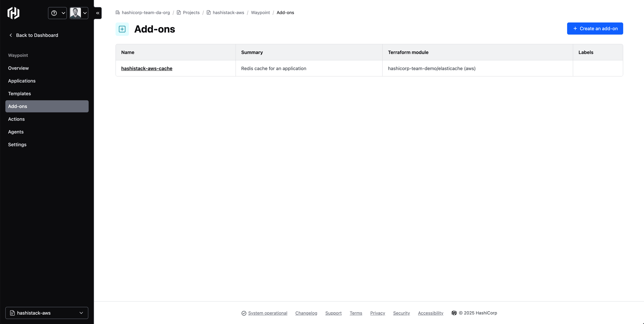This screenshot has width=644, height=324.
Task: Open the Changelog footer link
Action: click(x=306, y=313)
